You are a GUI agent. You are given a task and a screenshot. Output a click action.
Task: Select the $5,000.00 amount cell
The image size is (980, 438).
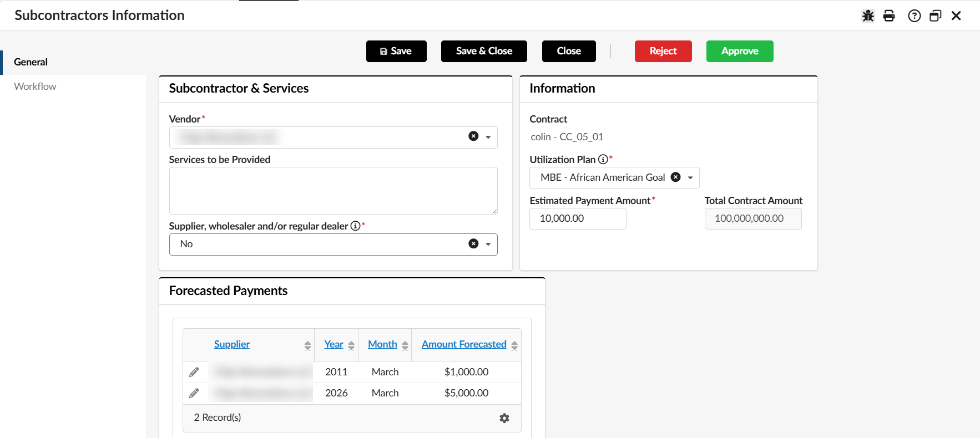466,393
